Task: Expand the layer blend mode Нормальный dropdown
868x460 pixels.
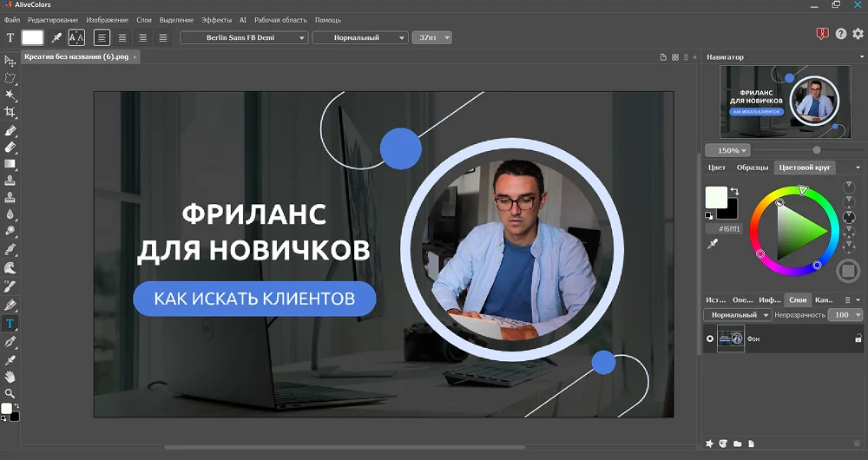Action: (x=737, y=314)
